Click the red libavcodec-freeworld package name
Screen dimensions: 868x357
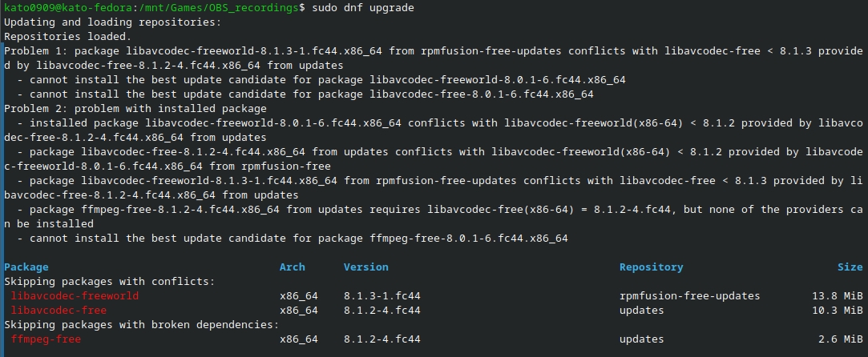click(x=75, y=296)
